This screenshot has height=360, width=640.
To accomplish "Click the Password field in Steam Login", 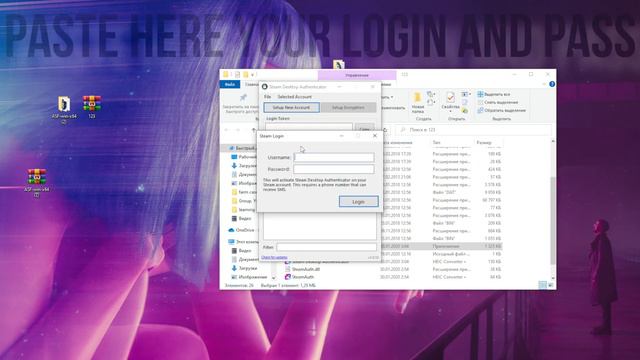I will 333,169.
